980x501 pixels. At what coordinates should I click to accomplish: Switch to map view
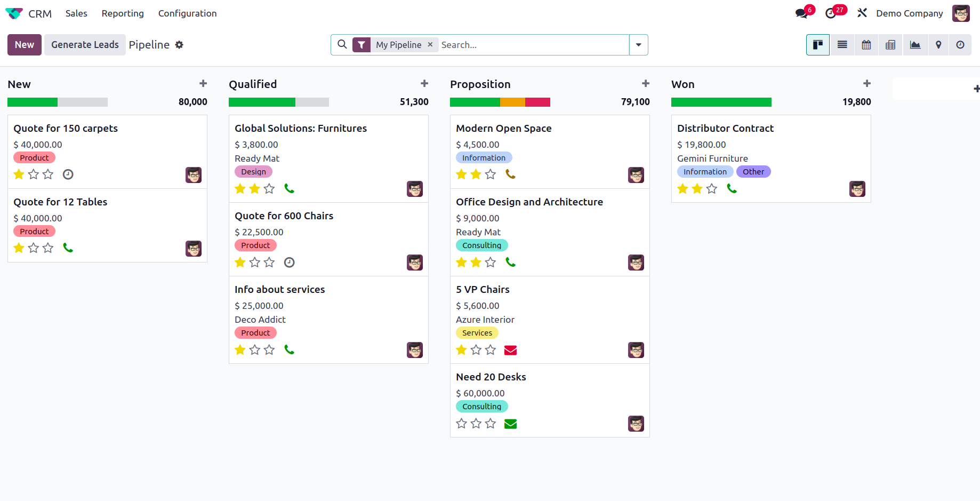tap(938, 45)
